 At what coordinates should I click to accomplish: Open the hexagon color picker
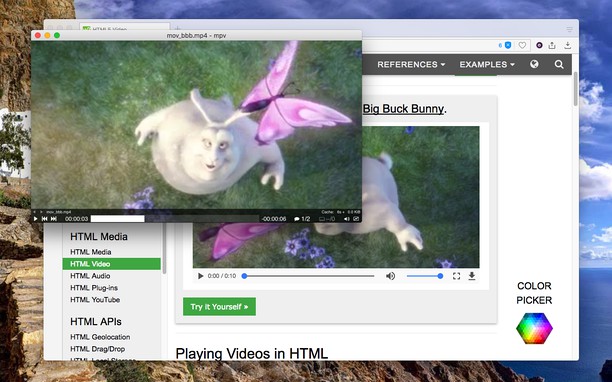coord(534,328)
